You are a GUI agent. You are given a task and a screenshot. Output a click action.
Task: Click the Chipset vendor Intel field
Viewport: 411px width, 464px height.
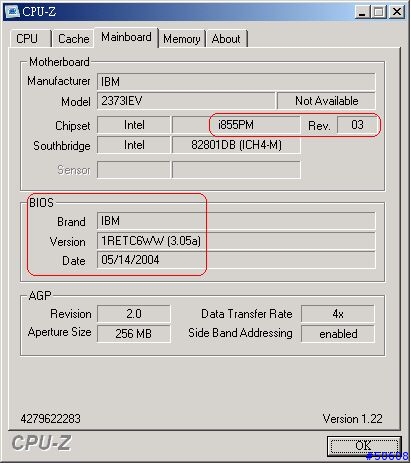coord(134,125)
